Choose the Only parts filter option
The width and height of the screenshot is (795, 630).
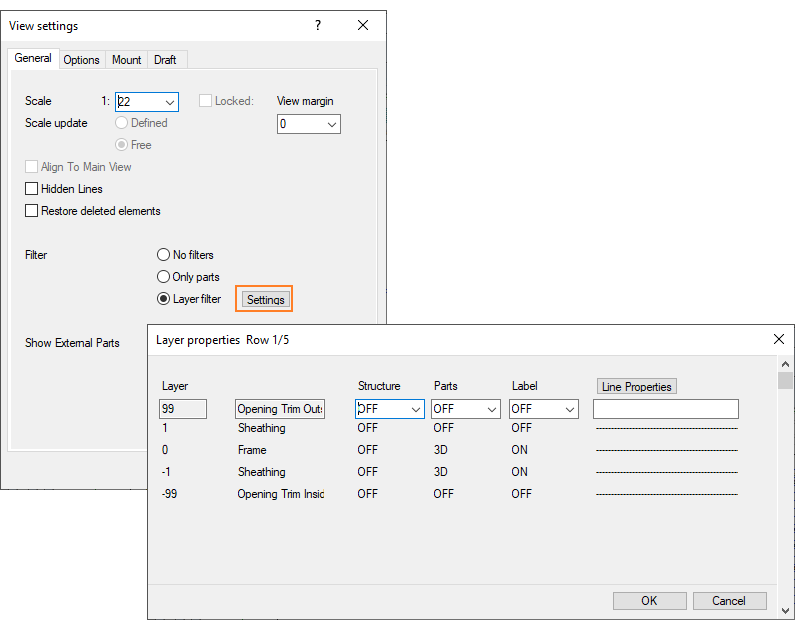point(164,277)
